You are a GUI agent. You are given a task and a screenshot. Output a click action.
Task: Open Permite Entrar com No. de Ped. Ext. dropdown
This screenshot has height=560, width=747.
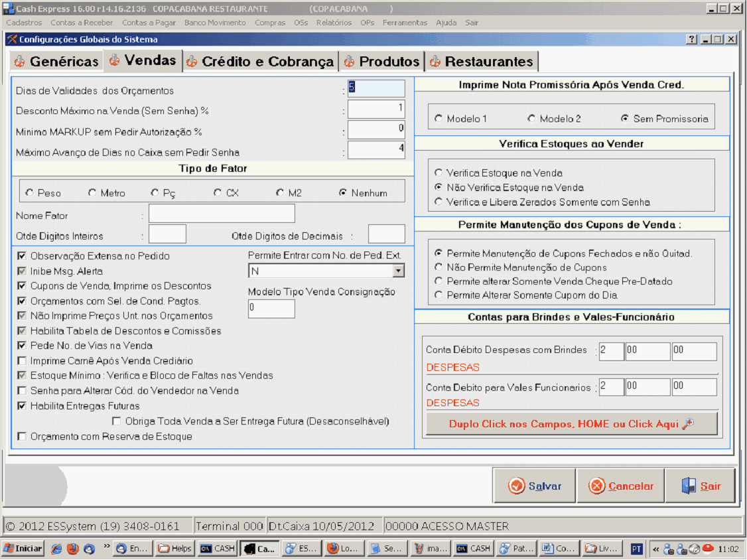point(398,271)
